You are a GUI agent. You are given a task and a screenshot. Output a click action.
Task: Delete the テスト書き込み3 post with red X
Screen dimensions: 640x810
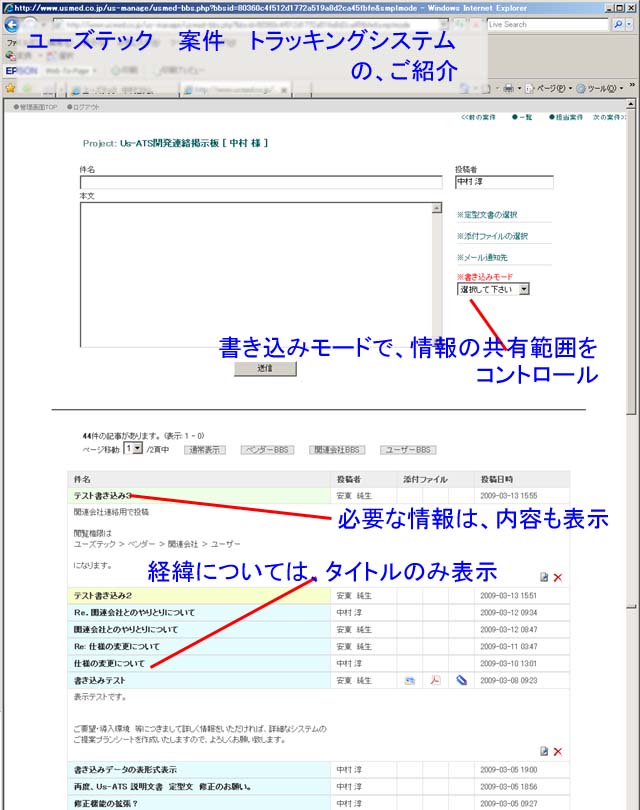(558, 577)
